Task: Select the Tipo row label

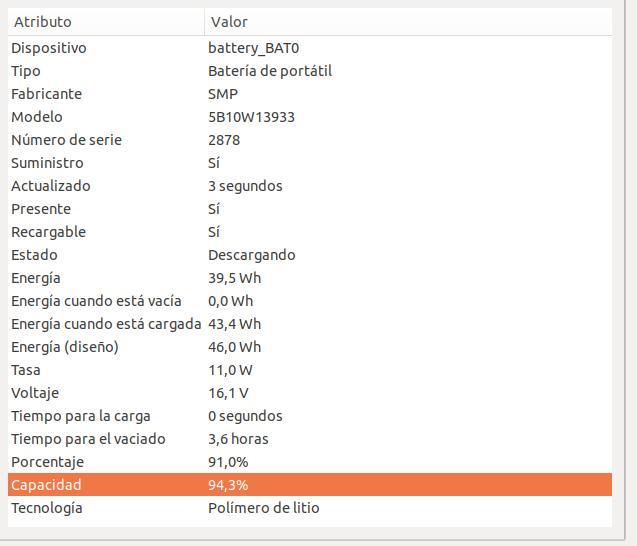Action: tap(26, 71)
